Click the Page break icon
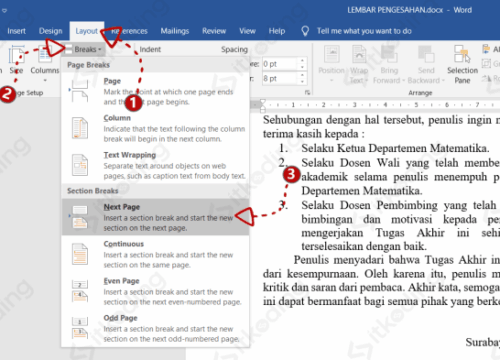500x360 pixels. point(80,91)
